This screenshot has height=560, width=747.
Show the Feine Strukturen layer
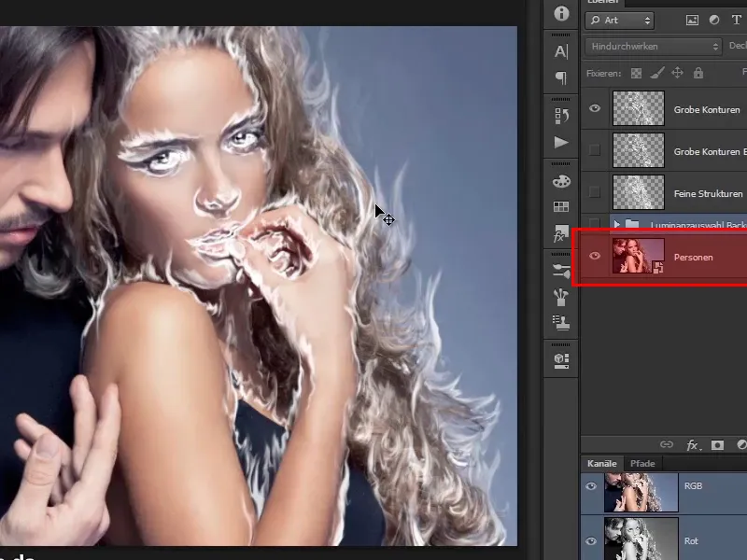point(595,192)
